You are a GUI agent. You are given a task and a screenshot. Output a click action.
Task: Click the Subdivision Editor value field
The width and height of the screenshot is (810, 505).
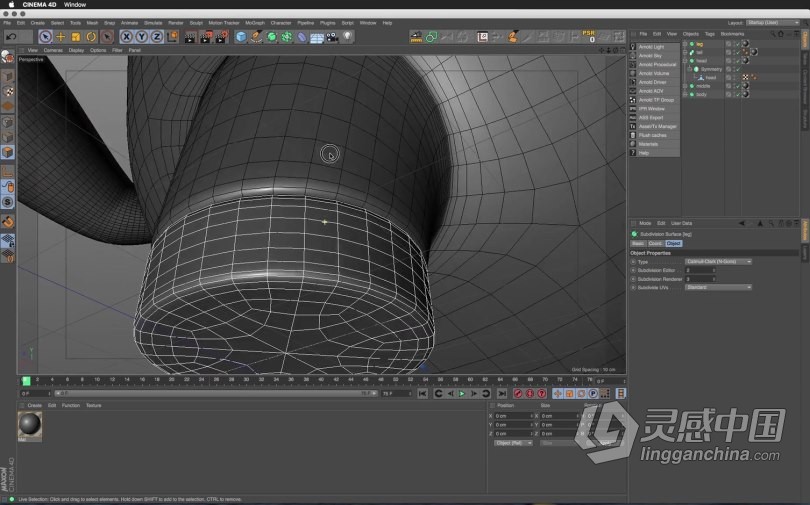[700, 270]
